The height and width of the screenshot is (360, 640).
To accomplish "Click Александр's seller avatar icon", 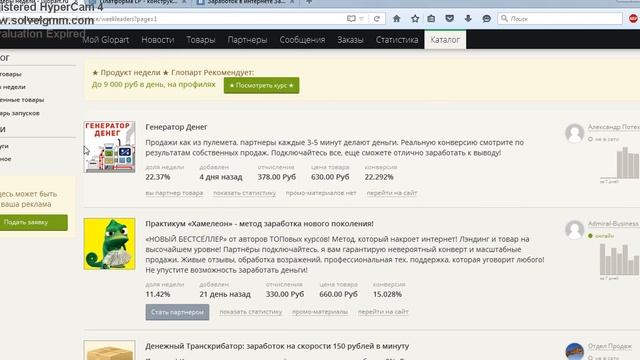I will [574, 133].
